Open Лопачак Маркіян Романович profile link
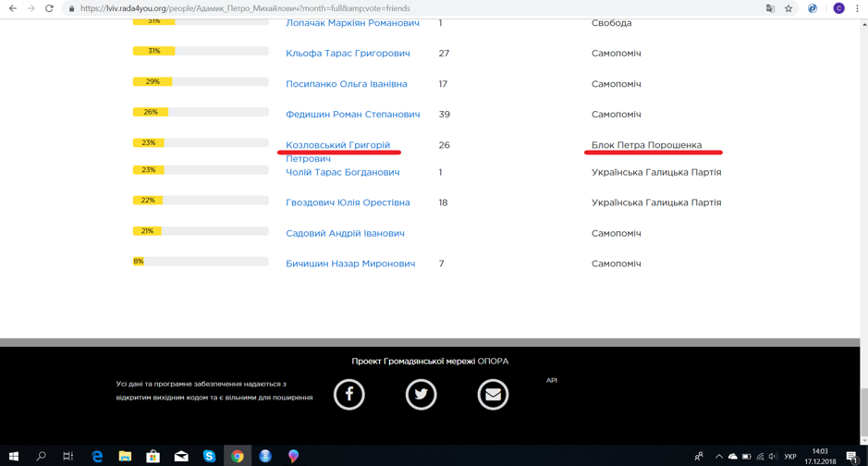 coord(352,23)
